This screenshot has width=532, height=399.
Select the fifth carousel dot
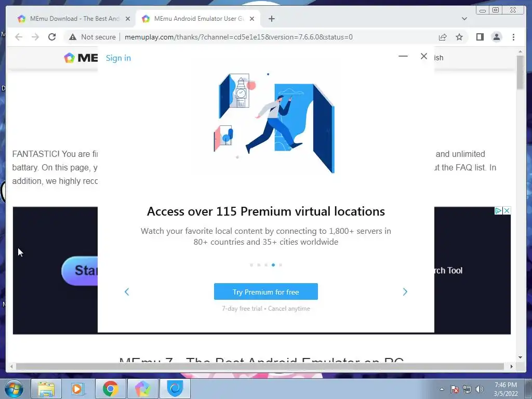coord(281,265)
